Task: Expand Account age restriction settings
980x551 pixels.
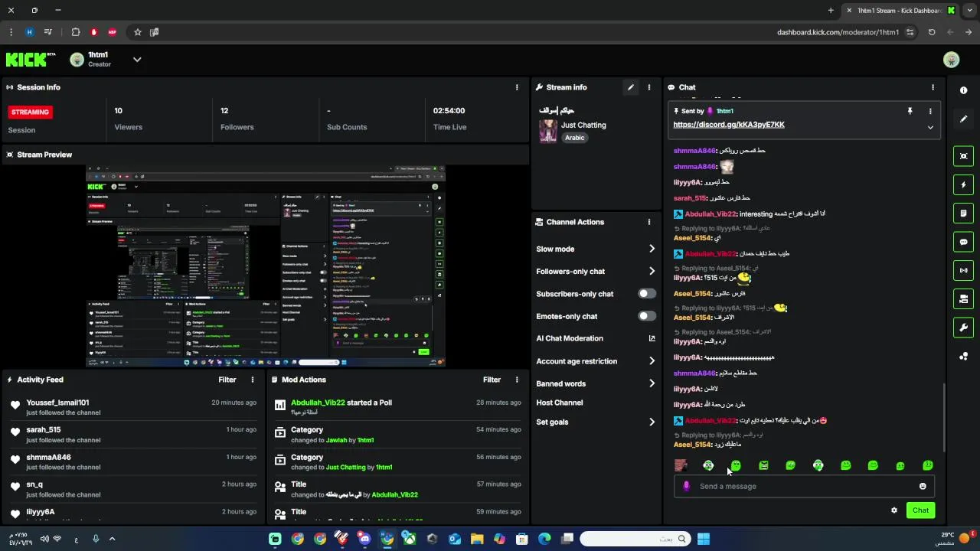Action: click(x=652, y=361)
